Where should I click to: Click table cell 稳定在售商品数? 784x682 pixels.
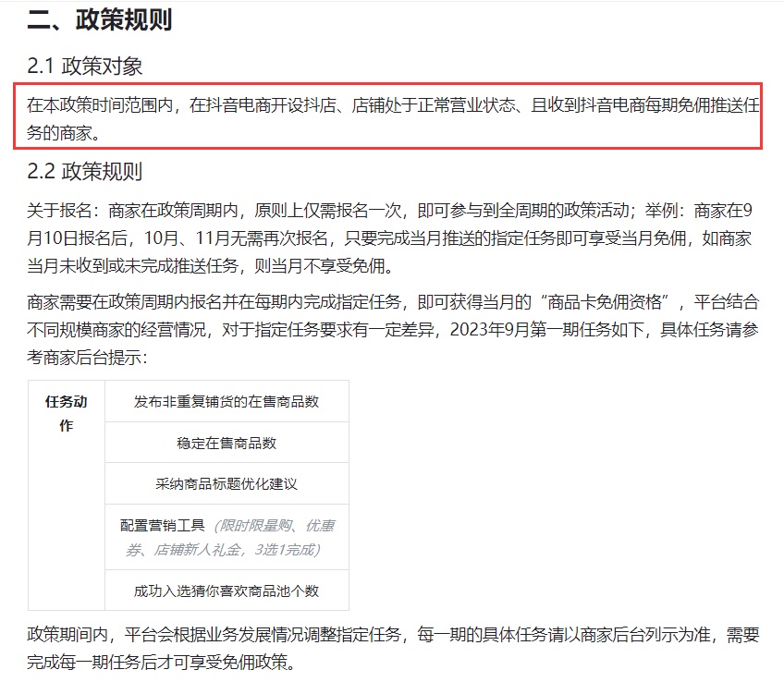pos(227,443)
